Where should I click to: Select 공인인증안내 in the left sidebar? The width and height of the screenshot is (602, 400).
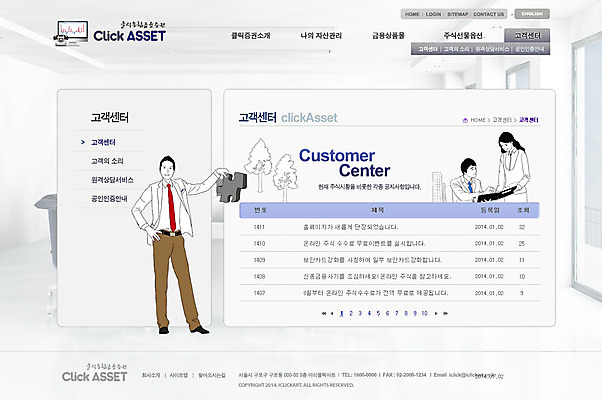109,199
